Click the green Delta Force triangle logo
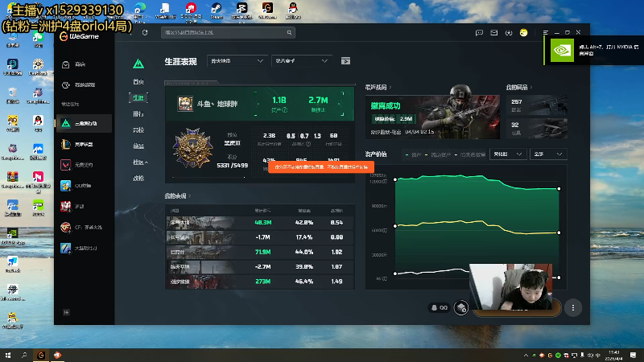 click(x=138, y=64)
